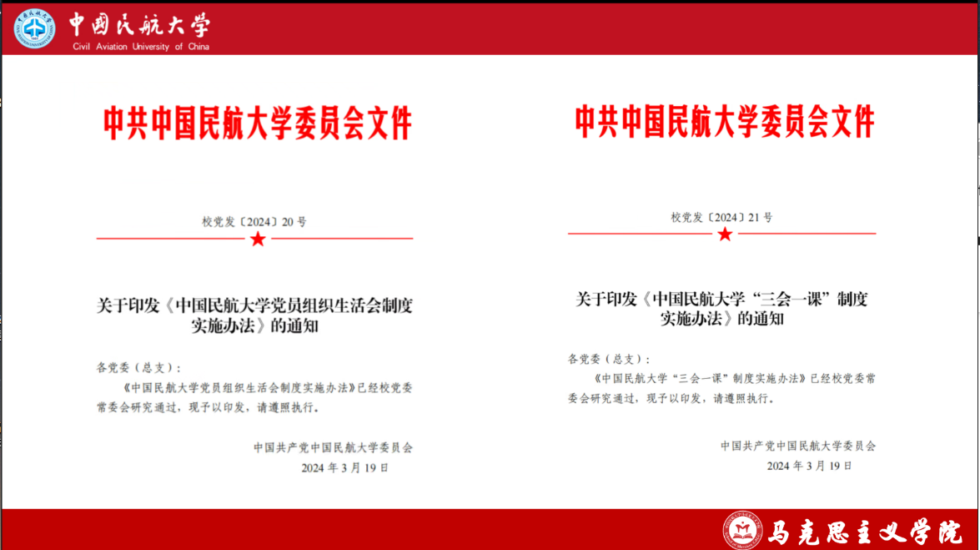Click the left document's date 2024年3月19日
Screen dimensions: 980x550
click(x=344, y=468)
